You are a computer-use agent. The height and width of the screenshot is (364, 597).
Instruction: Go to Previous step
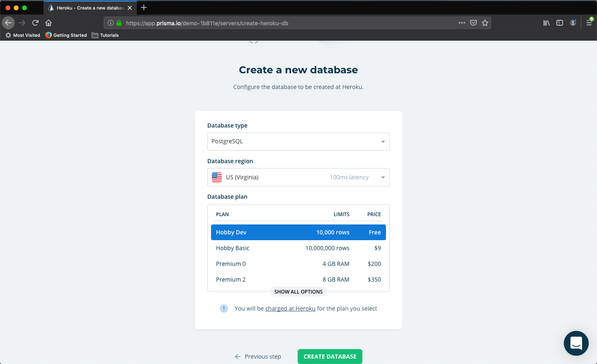coord(258,357)
